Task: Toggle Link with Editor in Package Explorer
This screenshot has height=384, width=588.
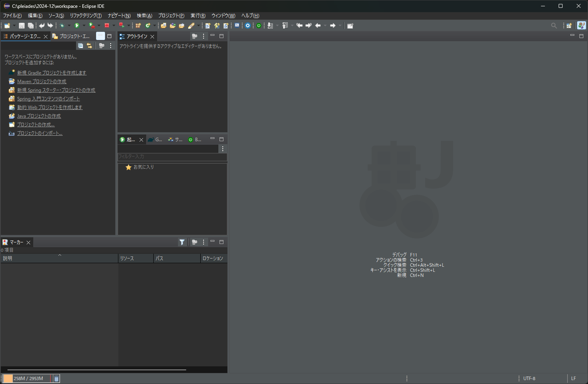Action: point(89,45)
